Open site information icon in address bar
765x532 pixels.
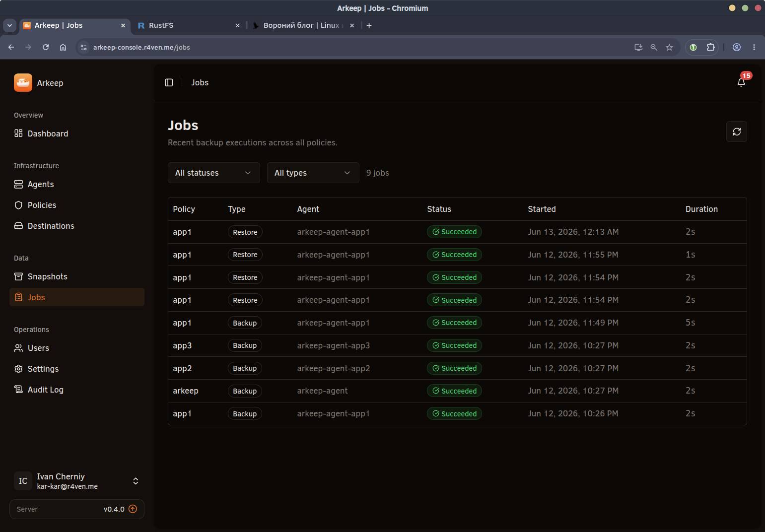83,47
